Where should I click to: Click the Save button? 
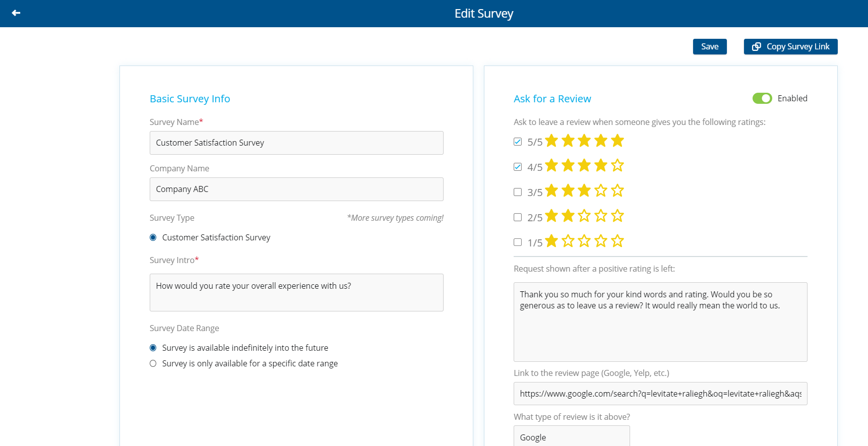click(709, 47)
